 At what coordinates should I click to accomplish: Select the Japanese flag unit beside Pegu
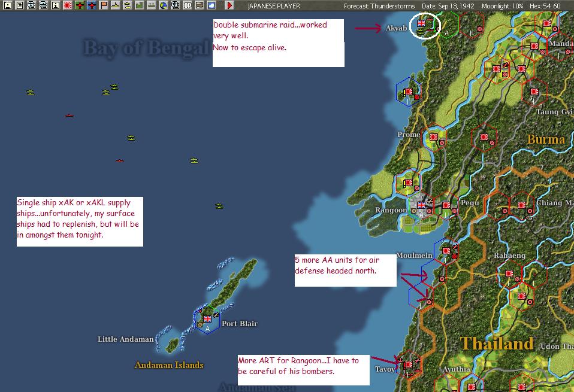[446, 205]
